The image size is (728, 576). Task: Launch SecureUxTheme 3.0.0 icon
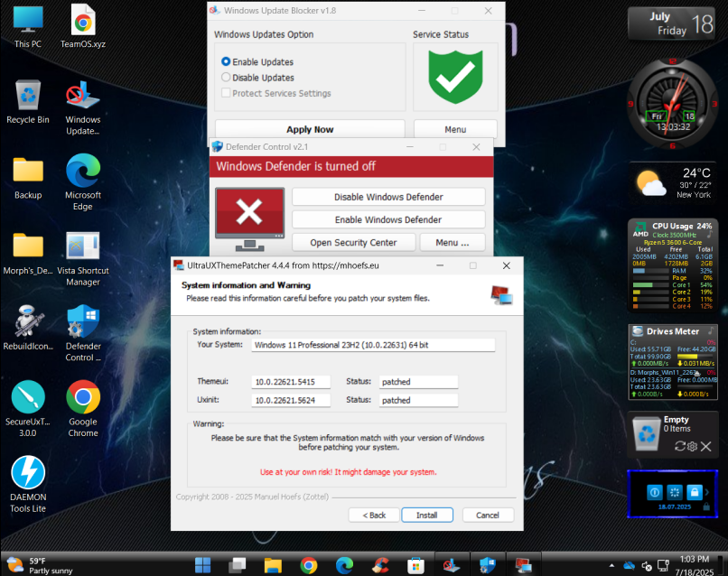(x=28, y=409)
